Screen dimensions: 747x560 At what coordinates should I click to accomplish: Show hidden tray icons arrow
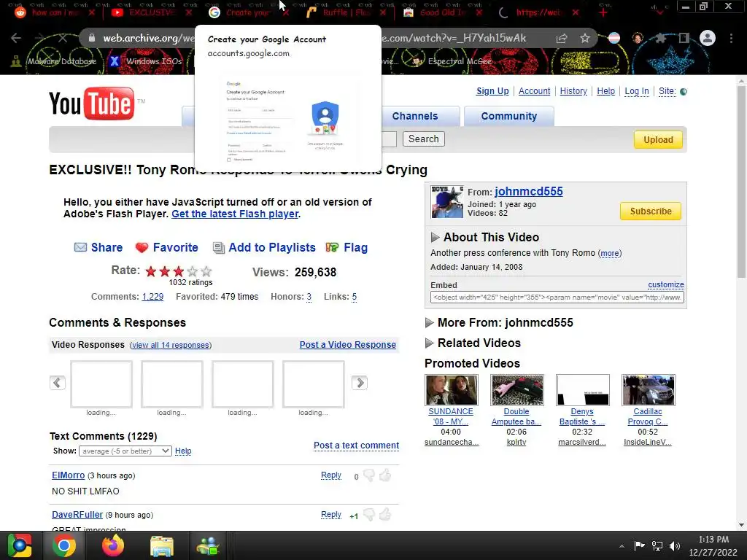(x=622, y=546)
